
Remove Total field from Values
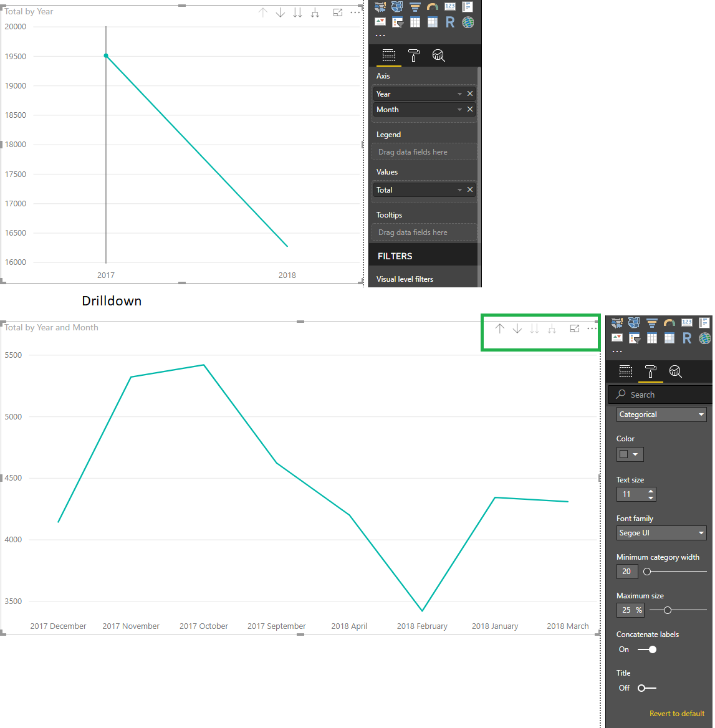(x=470, y=189)
